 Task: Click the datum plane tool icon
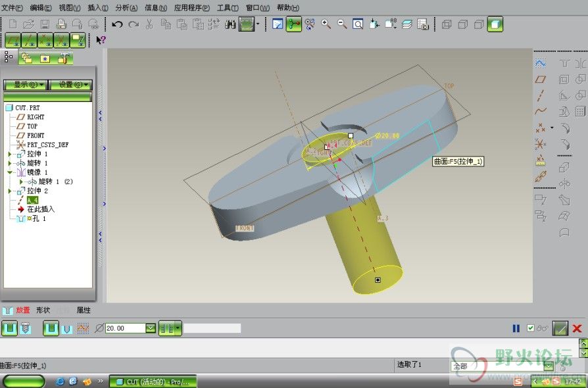point(541,80)
